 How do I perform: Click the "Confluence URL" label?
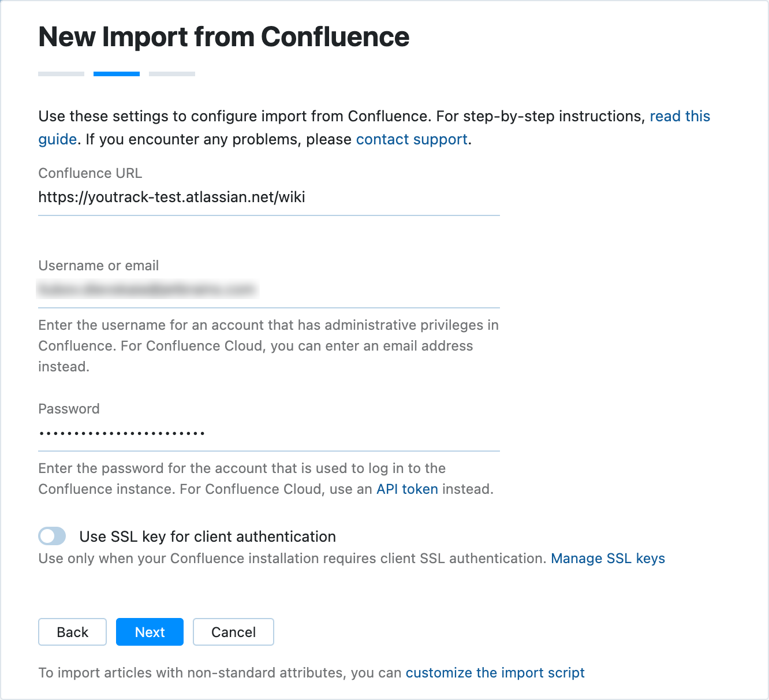pyautogui.click(x=89, y=173)
